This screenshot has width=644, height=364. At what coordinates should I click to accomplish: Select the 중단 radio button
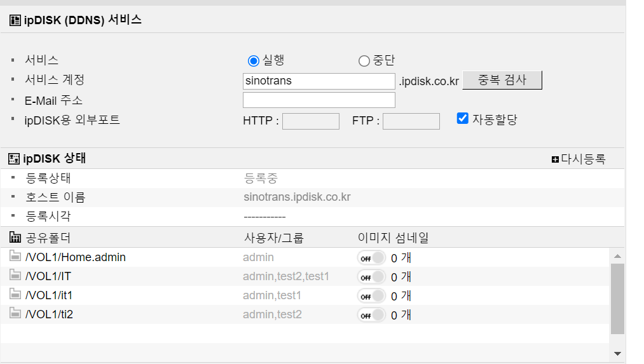point(364,61)
